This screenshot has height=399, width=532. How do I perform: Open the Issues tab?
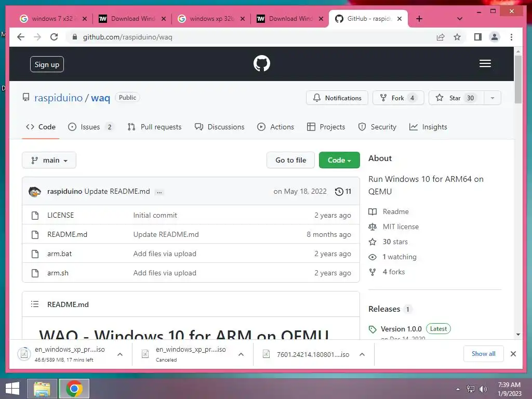[x=90, y=127]
